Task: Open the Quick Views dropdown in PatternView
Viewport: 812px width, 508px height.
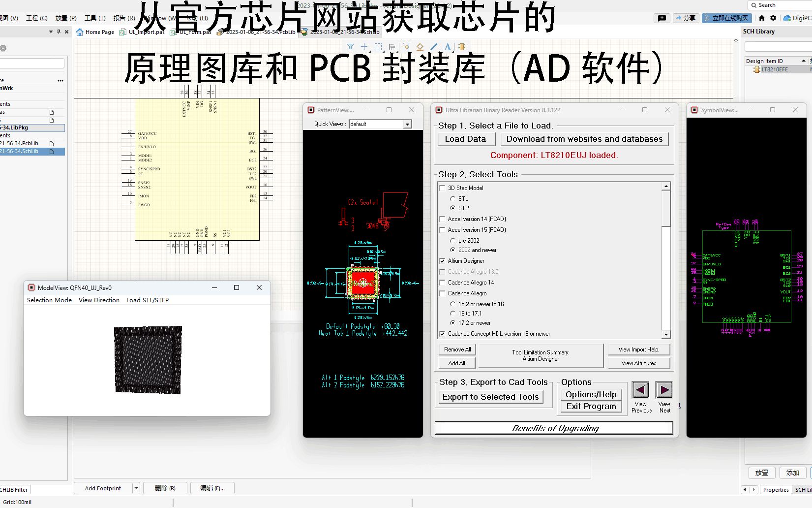Action: pos(407,124)
